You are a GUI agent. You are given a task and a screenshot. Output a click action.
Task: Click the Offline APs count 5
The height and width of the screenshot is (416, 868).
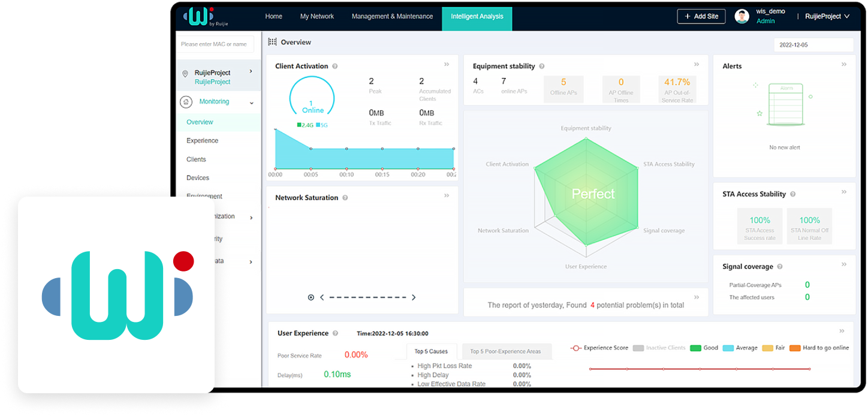pyautogui.click(x=563, y=82)
